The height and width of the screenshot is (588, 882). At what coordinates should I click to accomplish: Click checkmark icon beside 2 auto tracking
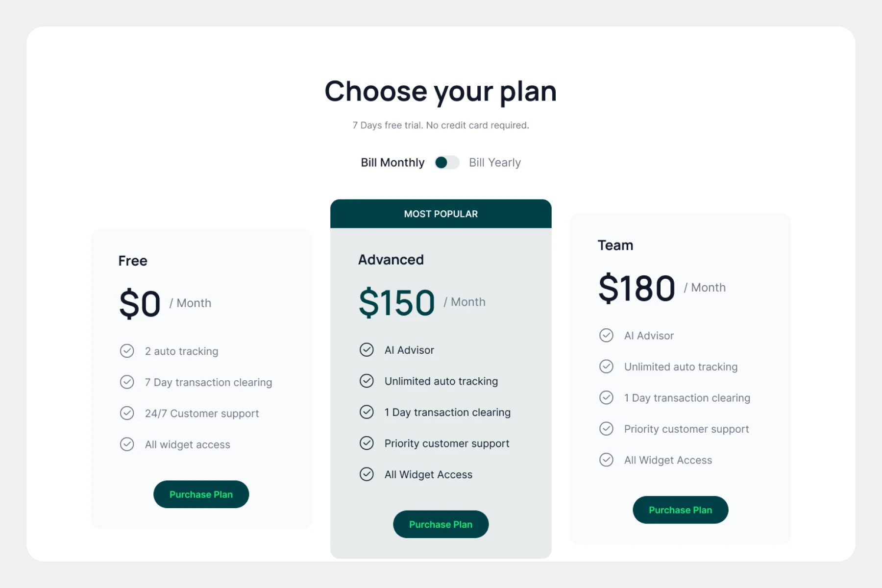click(x=127, y=351)
